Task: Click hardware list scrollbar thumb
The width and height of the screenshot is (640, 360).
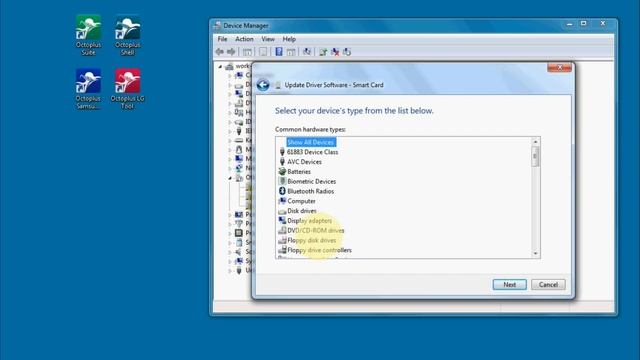Action: [x=536, y=156]
